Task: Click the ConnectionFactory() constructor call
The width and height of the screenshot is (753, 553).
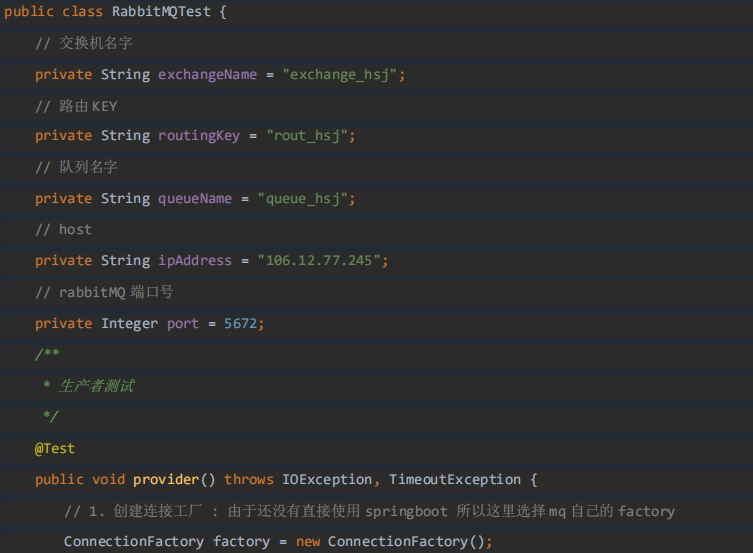Action: tap(406, 541)
